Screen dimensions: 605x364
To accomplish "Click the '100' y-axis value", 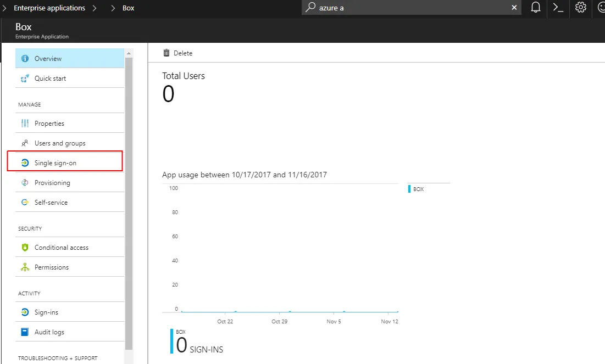I will (174, 188).
